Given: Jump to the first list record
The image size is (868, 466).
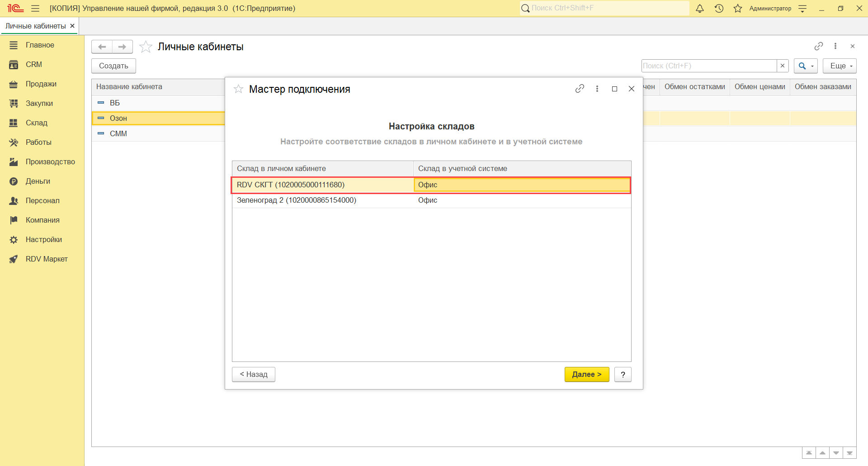Looking at the screenshot, I should pos(809,453).
